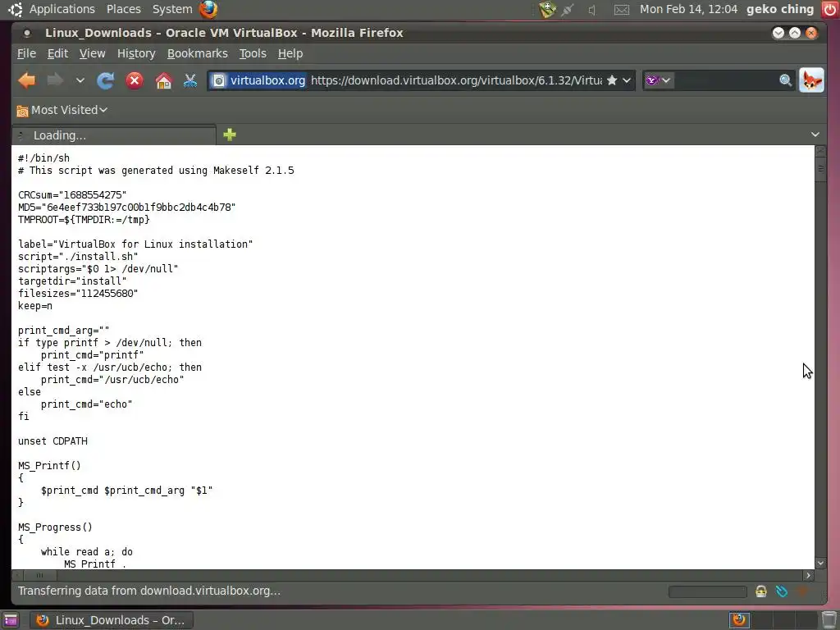Open the search engine selector dropdown arrow
The width and height of the screenshot is (840, 630).
pyautogui.click(x=666, y=80)
